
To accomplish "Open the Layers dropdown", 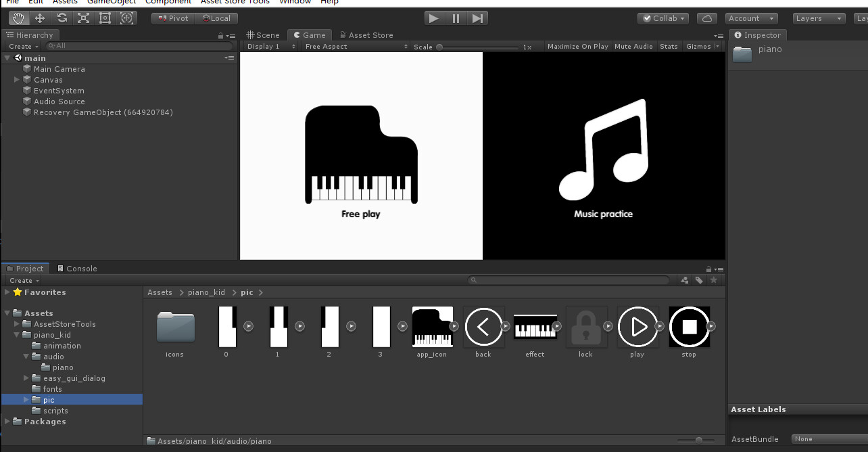I will point(819,18).
